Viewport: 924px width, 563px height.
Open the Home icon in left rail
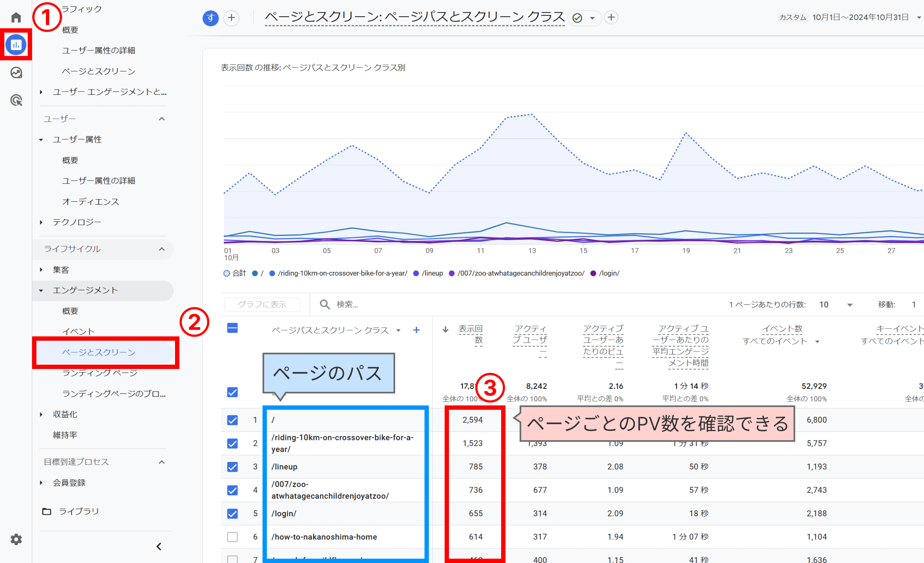(16, 17)
